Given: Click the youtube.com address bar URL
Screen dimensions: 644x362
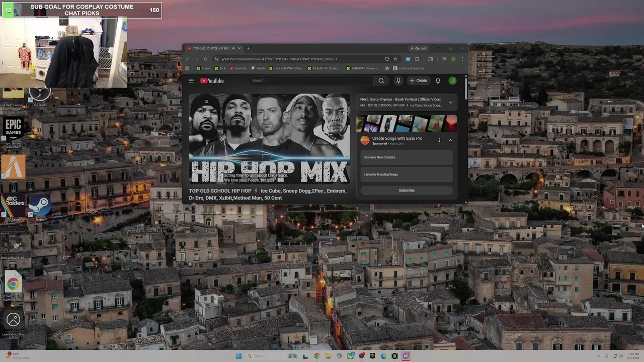Looking at the screenshot, I should [x=279, y=59].
